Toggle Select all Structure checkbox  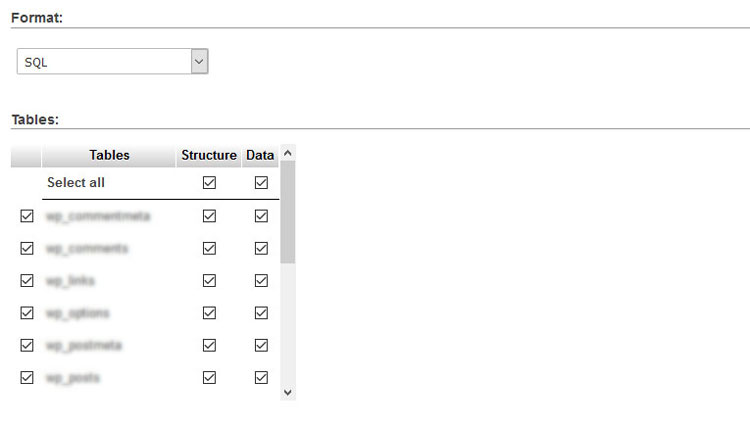[x=209, y=183]
